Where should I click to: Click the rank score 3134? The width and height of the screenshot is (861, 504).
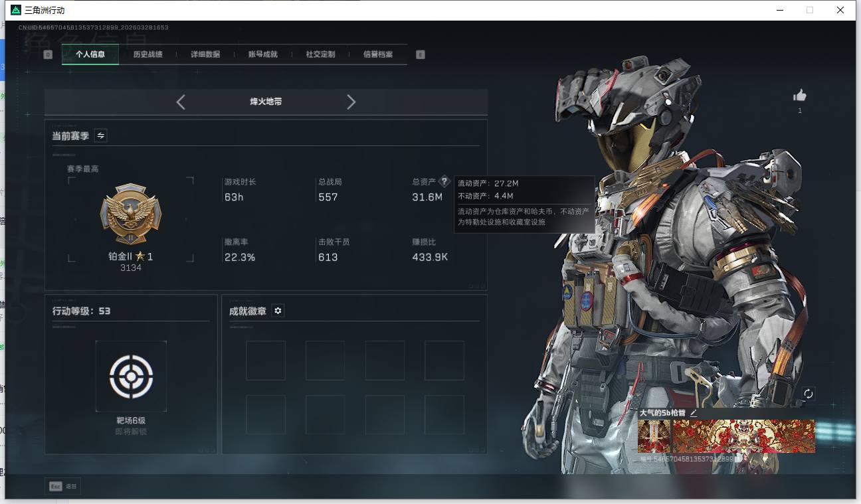[x=131, y=268]
